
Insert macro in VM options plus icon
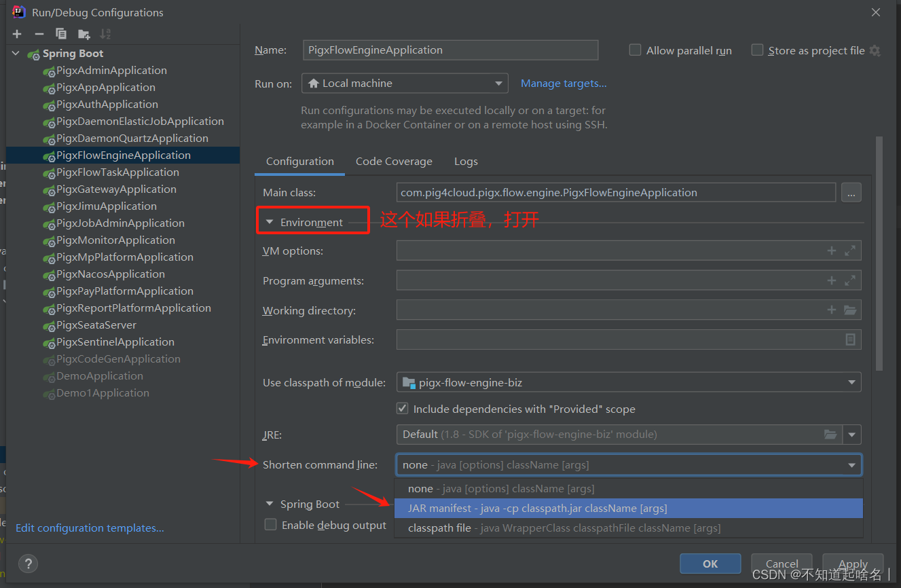tap(831, 251)
